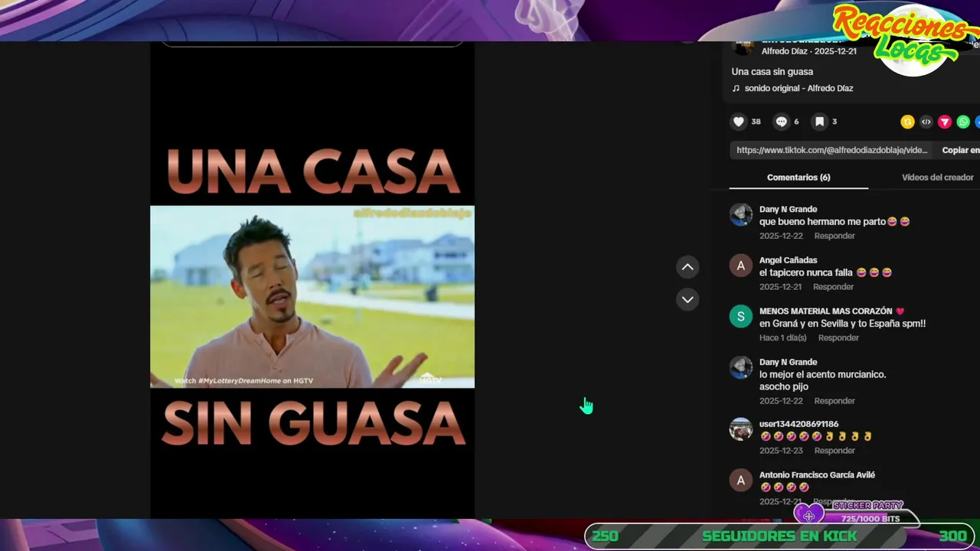Click Responder under 'el tapicero nunca falla'

[833, 287]
